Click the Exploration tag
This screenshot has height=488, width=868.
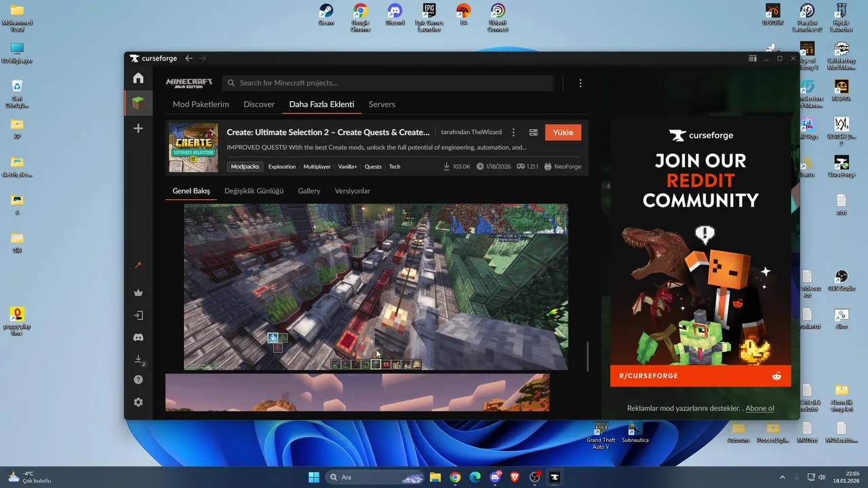282,166
